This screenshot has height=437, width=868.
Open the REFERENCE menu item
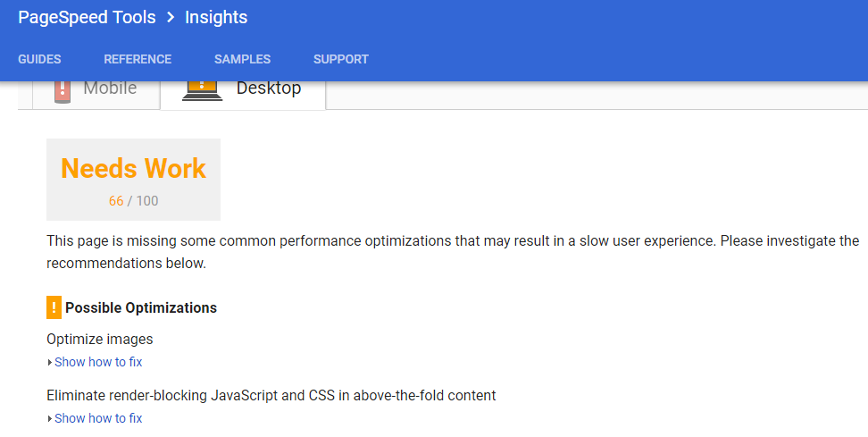138,59
